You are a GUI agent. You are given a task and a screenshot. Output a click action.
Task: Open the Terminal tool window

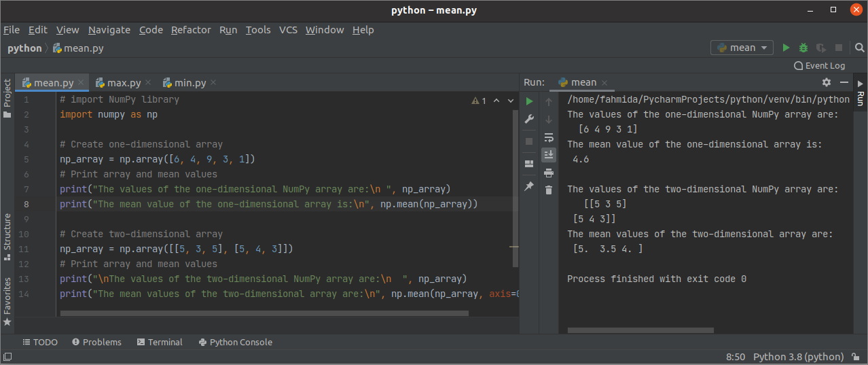[x=160, y=342]
